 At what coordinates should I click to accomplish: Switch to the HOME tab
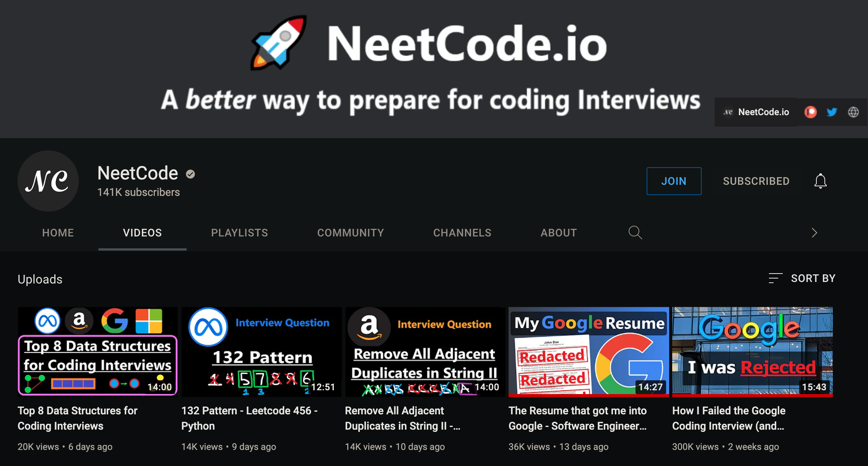58,233
